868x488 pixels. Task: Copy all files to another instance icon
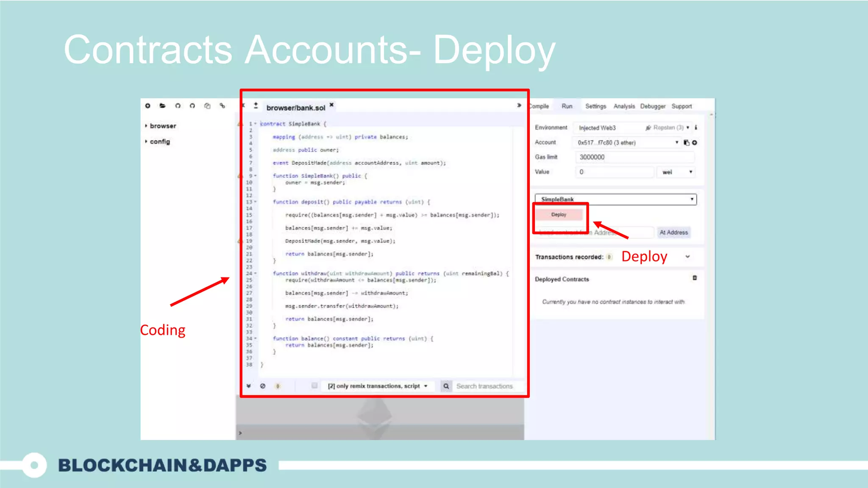(x=207, y=105)
